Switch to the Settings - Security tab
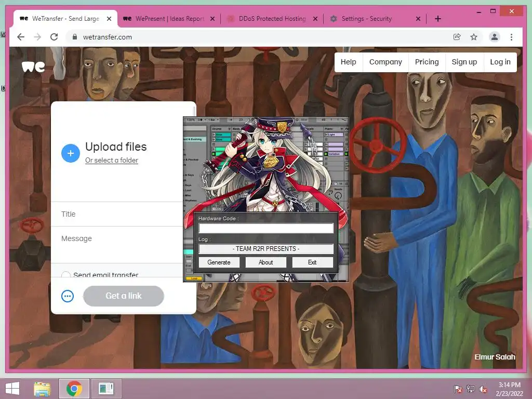Viewport: 532px width, 399px height. pos(374,19)
